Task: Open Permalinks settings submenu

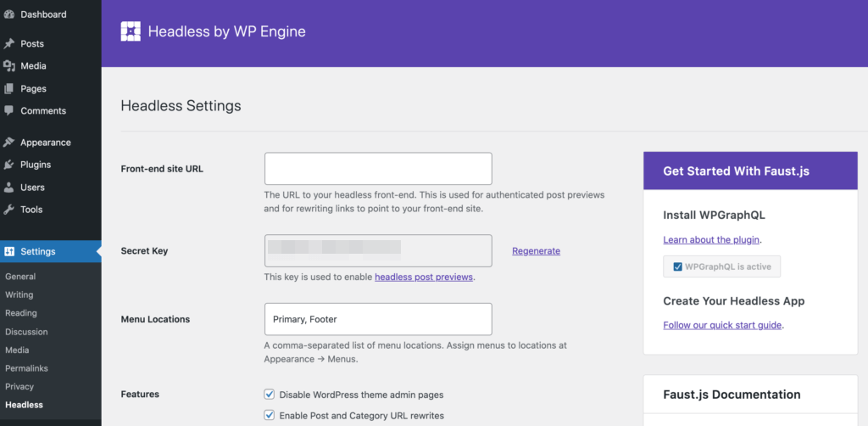Action: tap(26, 368)
